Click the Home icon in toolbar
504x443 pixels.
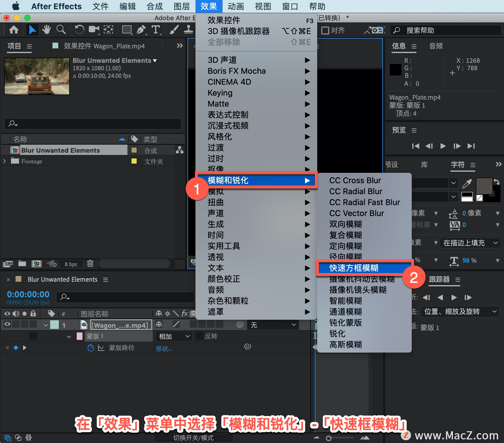(x=14, y=30)
